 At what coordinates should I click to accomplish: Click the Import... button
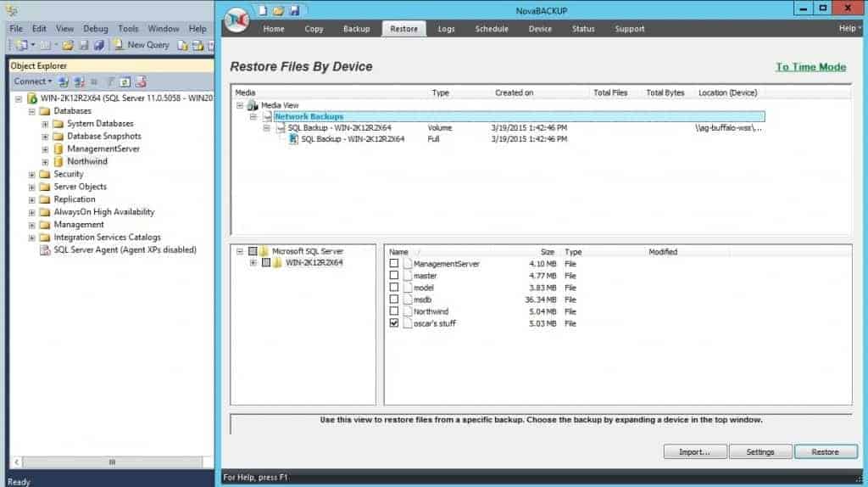(695, 452)
